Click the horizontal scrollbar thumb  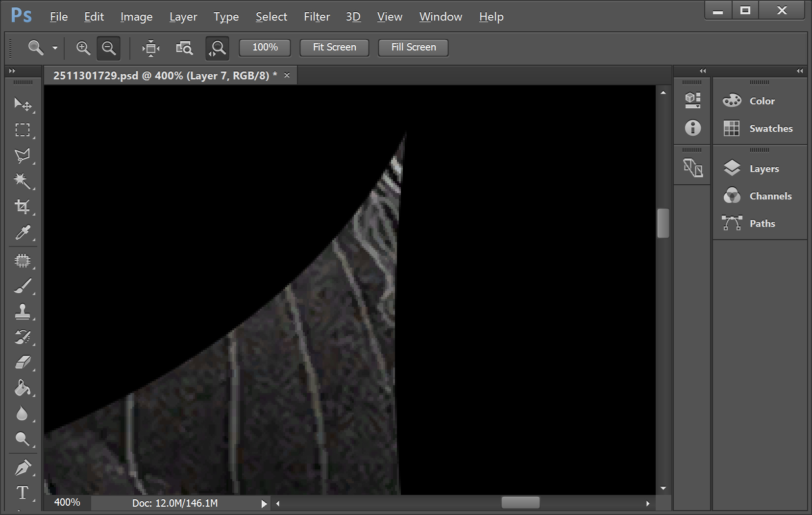pyautogui.click(x=520, y=503)
